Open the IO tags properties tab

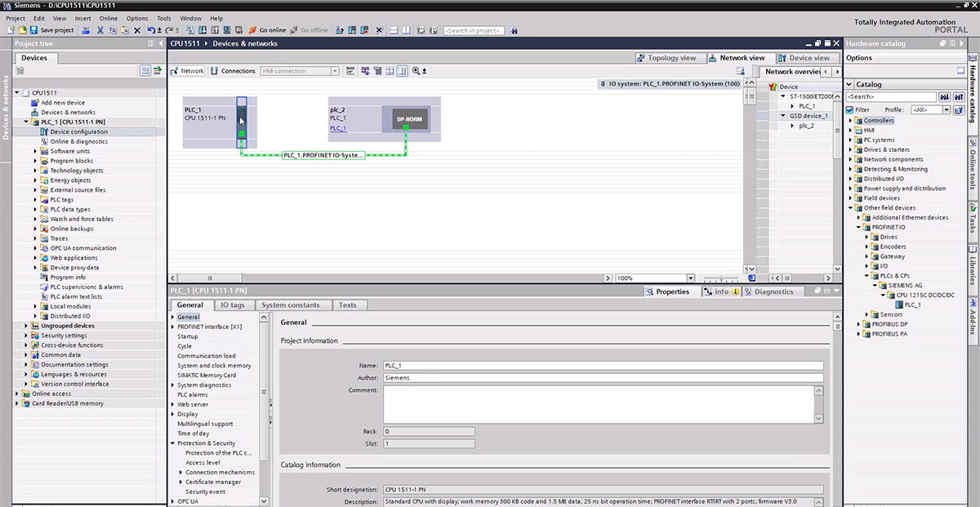click(x=232, y=305)
